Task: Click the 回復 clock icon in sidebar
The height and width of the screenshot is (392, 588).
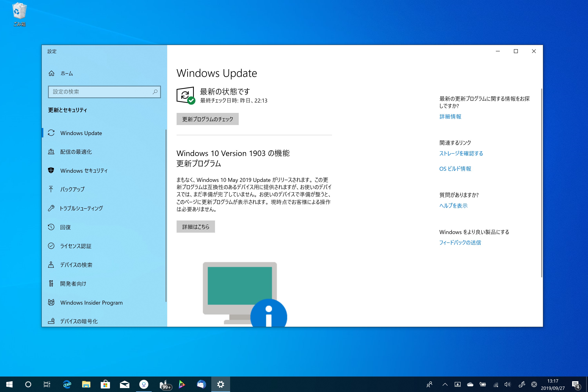Action: tap(51, 227)
